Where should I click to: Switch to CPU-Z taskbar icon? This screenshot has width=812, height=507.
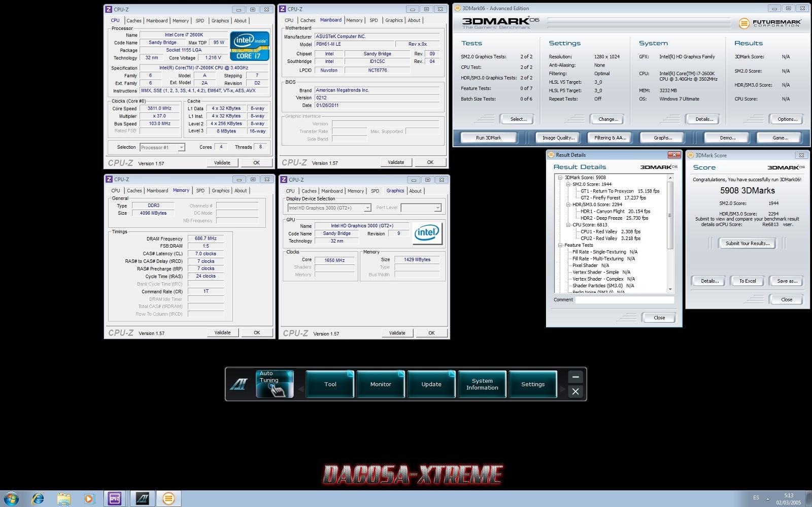(115, 499)
